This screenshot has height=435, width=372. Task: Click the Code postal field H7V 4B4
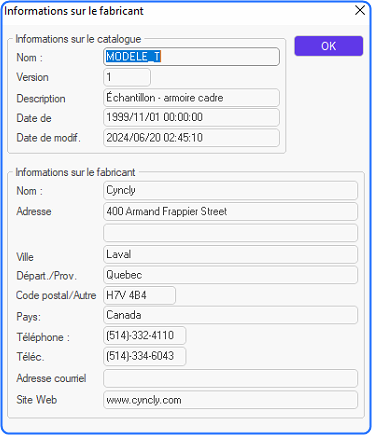click(x=139, y=295)
